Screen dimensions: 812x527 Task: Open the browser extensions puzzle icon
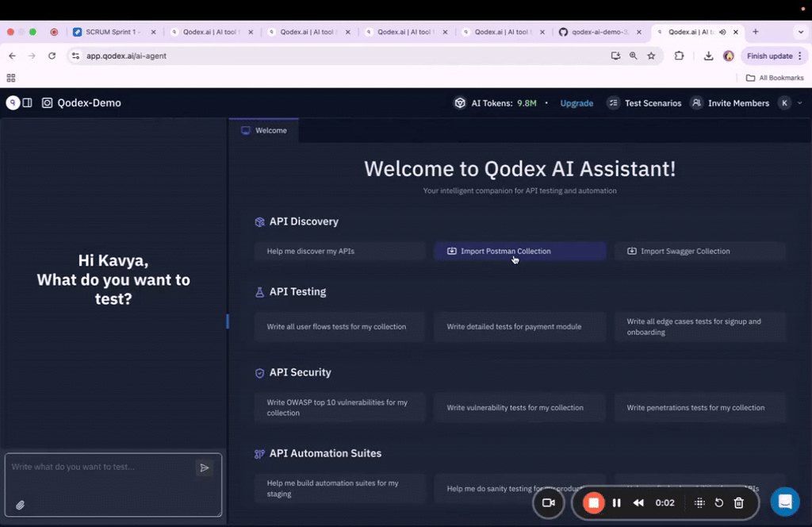coord(679,56)
